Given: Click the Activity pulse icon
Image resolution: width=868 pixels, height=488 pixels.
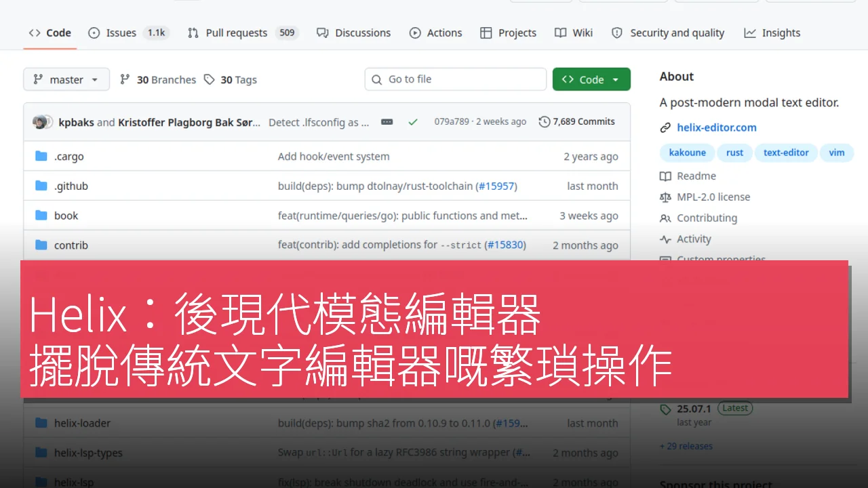Looking at the screenshot, I should pyautogui.click(x=665, y=239).
